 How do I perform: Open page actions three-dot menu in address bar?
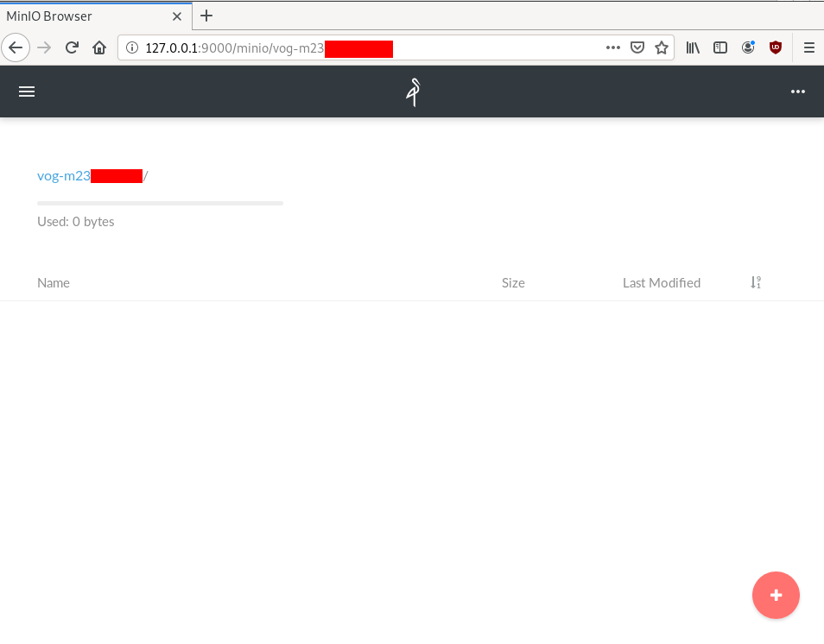pos(613,48)
